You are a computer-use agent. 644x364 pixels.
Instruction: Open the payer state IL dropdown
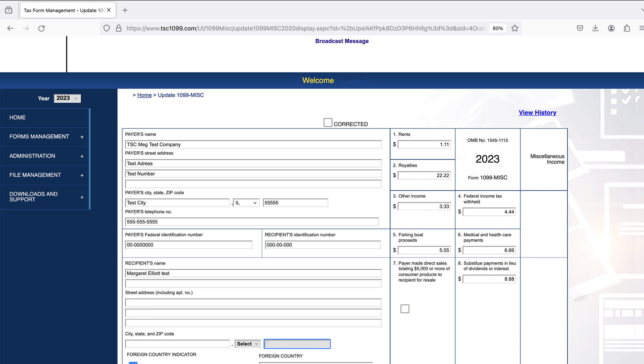tap(246, 203)
